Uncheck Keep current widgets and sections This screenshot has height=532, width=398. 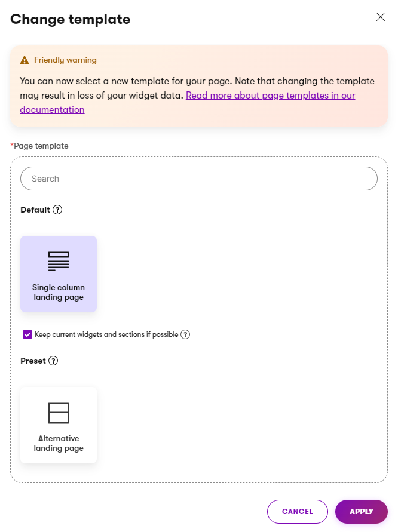tap(27, 334)
